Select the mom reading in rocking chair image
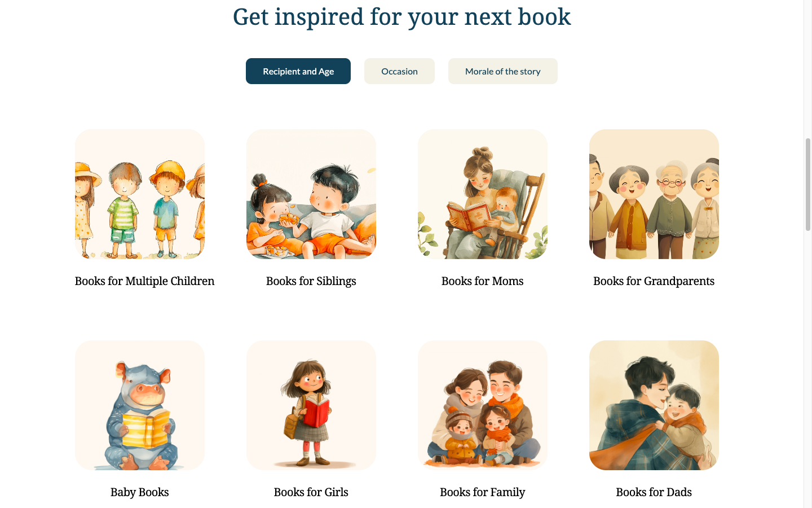This screenshot has height=508, width=812. [x=483, y=194]
